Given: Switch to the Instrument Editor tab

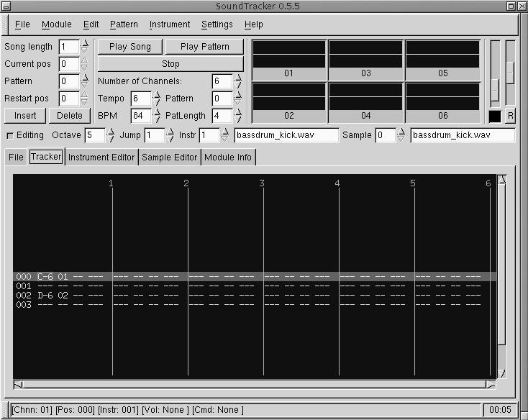Looking at the screenshot, I should pyautogui.click(x=101, y=157).
